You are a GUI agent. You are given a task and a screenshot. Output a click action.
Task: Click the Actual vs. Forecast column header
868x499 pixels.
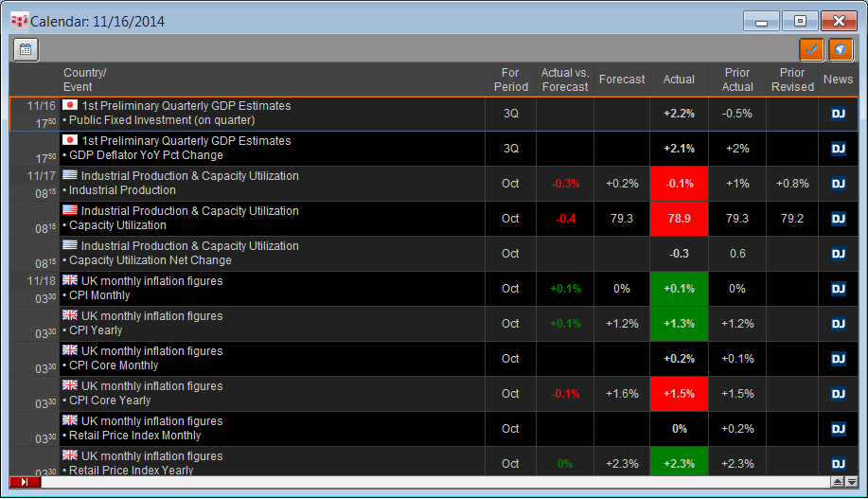(564, 80)
